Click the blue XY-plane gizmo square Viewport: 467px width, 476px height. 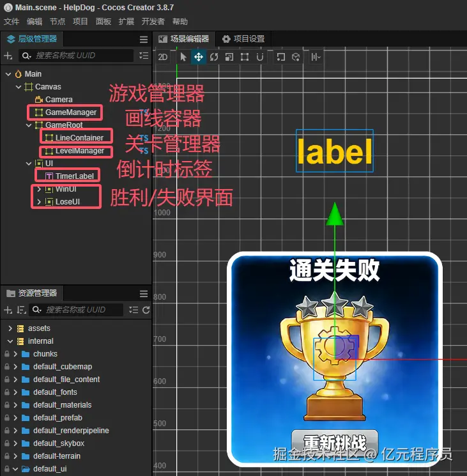pyautogui.click(x=347, y=348)
